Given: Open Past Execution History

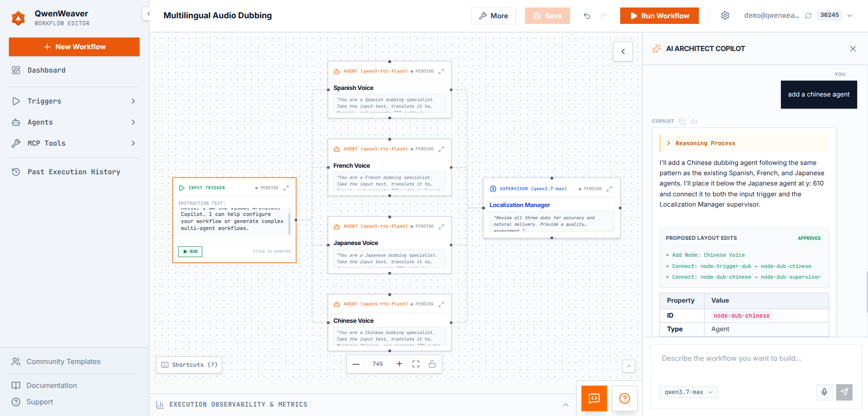Looking at the screenshot, I should pyautogui.click(x=74, y=172).
